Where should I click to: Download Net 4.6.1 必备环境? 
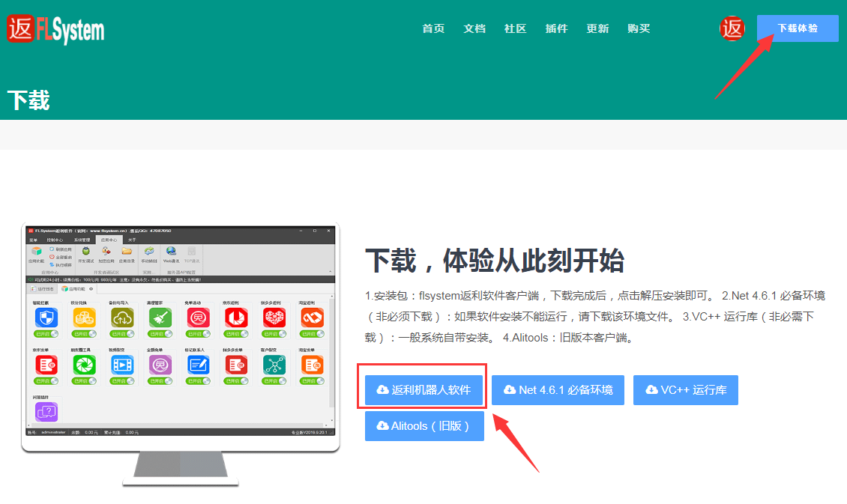point(558,389)
